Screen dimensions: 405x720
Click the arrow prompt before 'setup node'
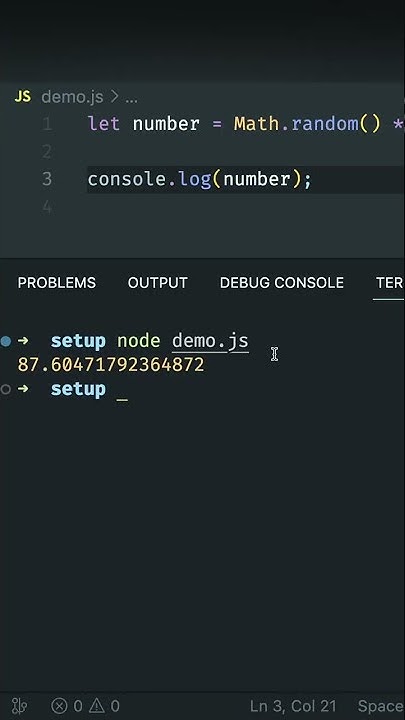[x=23, y=341]
